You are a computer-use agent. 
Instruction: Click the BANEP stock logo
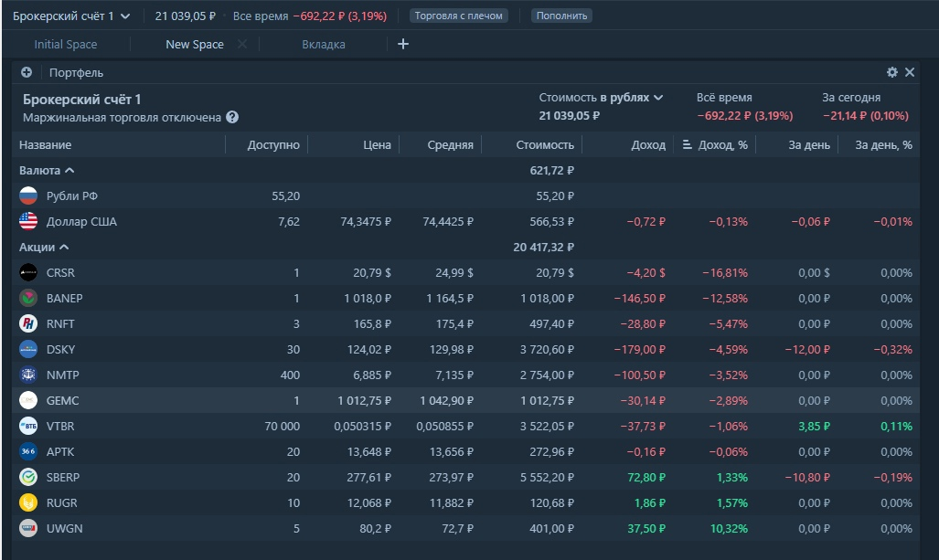click(x=28, y=298)
